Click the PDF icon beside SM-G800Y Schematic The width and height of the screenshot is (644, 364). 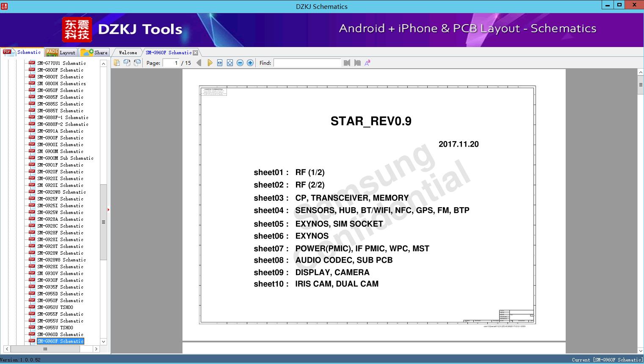[x=32, y=76]
